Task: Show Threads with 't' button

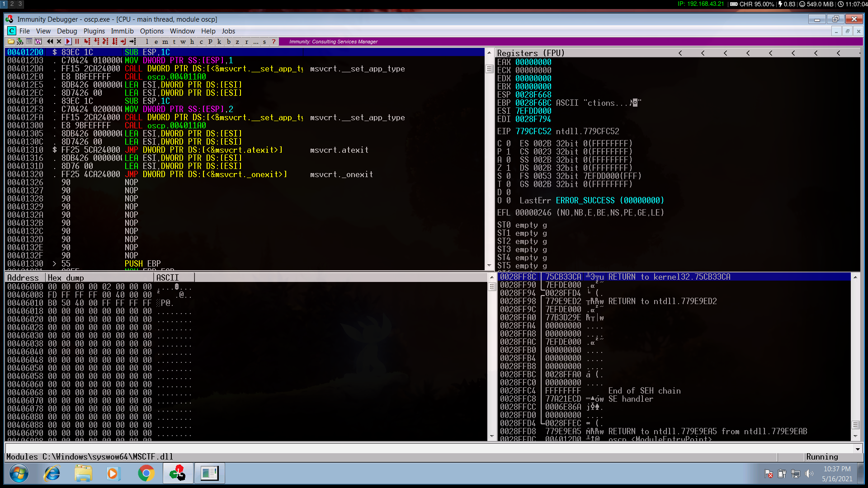Action: coord(174,42)
